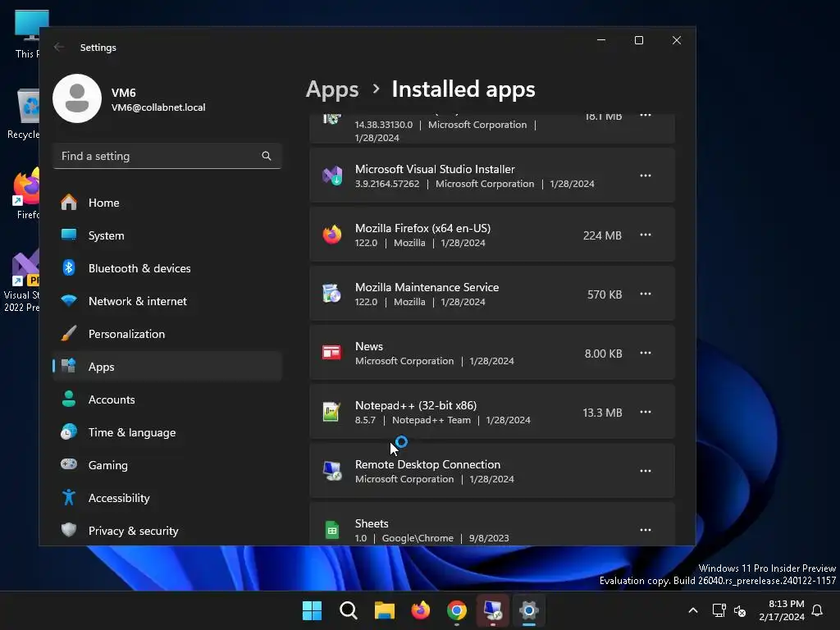The width and height of the screenshot is (840, 630).
Task: Click the Apps breadcrumb link
Action: pos(332,89)
